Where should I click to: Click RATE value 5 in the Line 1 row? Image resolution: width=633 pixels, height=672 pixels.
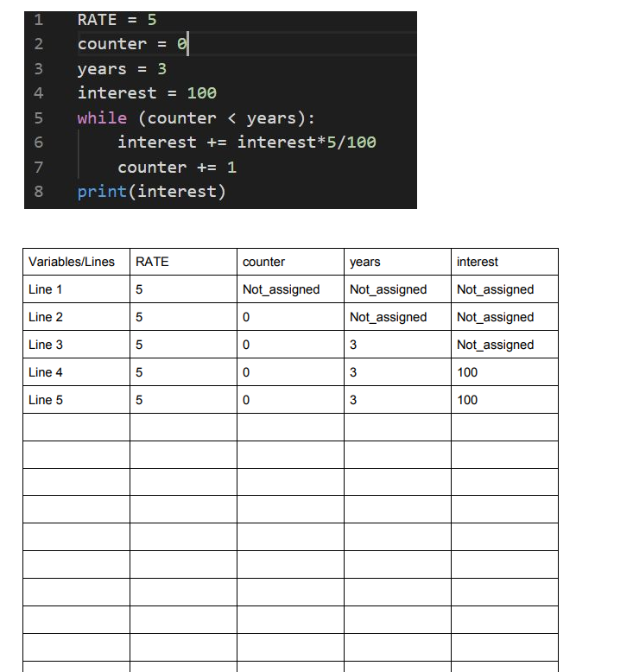(139, 289)
